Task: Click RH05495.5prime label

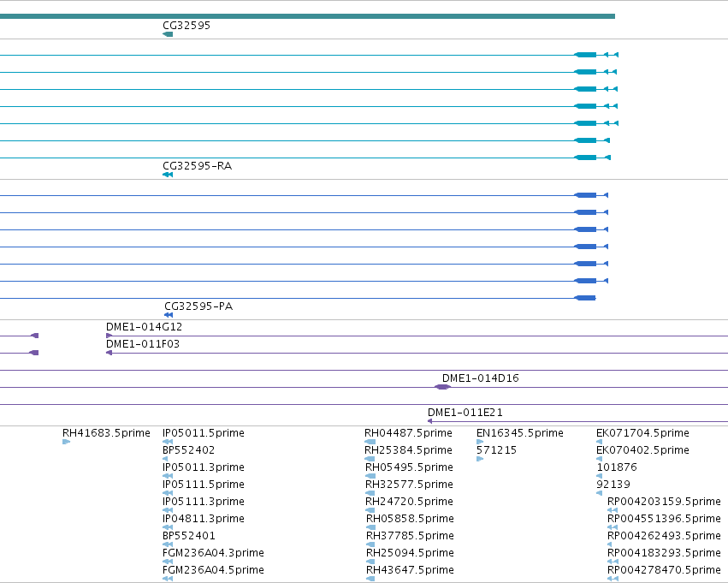Action: tap(409, 467)
